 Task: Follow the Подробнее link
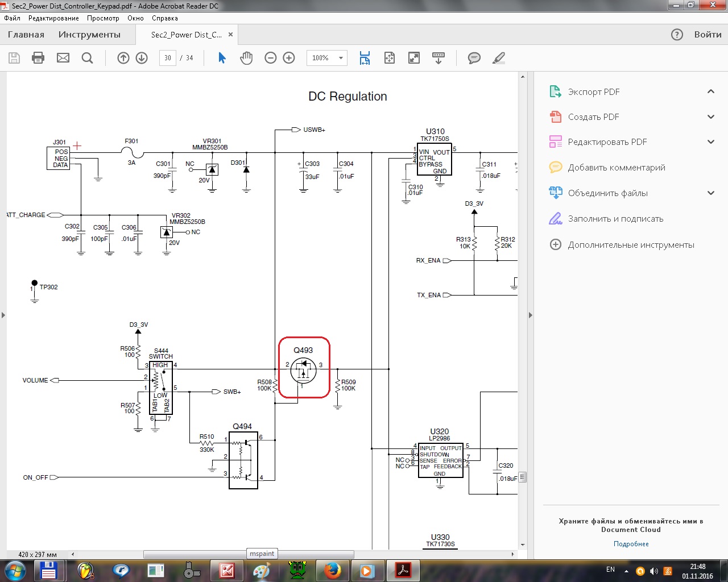631,544
